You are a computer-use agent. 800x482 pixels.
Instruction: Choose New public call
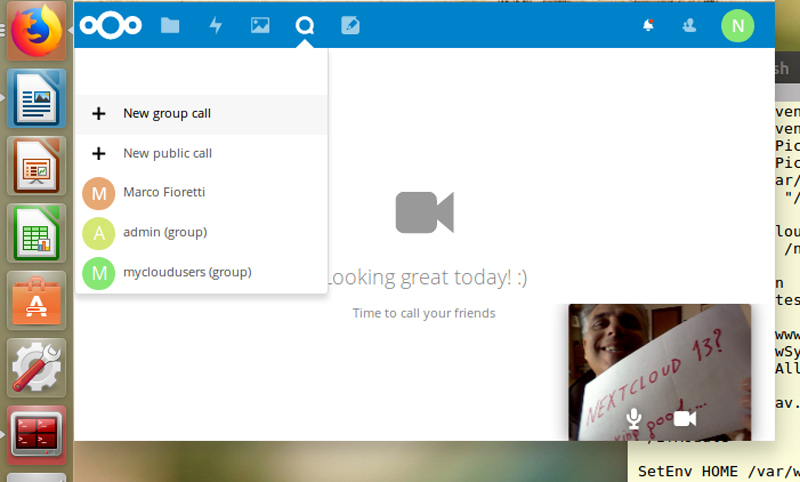167,154
